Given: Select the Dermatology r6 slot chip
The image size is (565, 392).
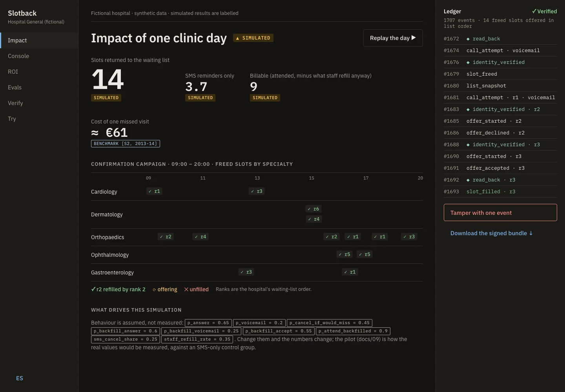Looking at the screenshot, I should [x=313, y=209].
